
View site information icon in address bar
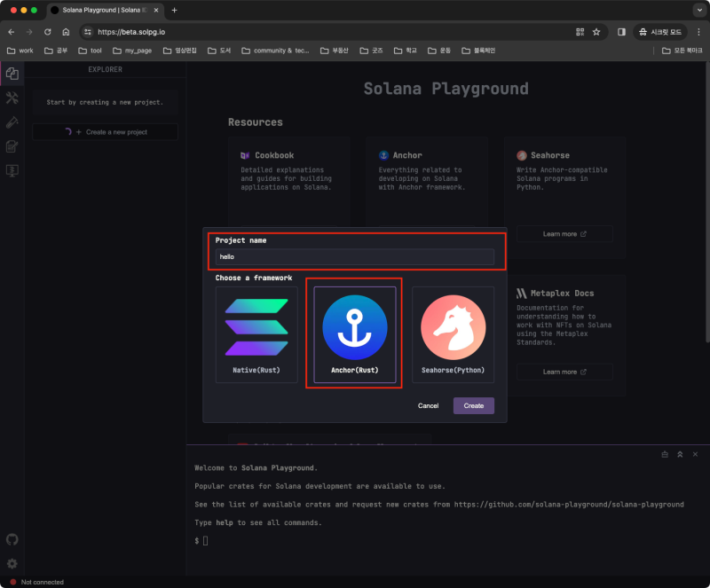(88, 32)
